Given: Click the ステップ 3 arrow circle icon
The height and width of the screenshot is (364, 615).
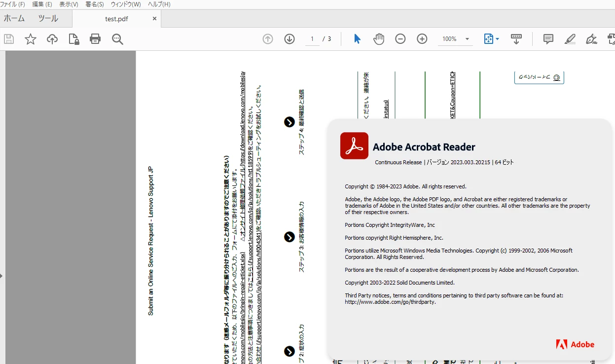Looking at the screenshot, I should point(289,237).
